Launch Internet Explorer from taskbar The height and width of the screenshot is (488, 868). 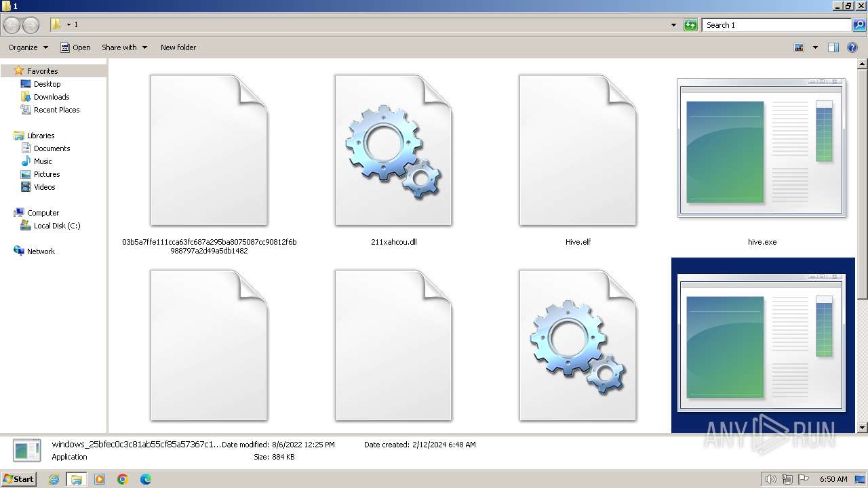54,479
